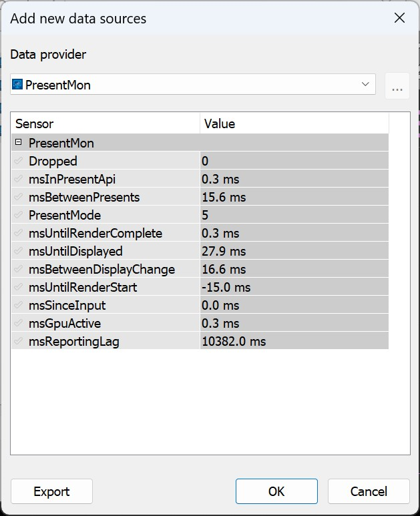Click the checkmark icon for msReportingLag
The height and width of the screenshot is (516, 420).
pyautogui.click(x=19, y=341)
